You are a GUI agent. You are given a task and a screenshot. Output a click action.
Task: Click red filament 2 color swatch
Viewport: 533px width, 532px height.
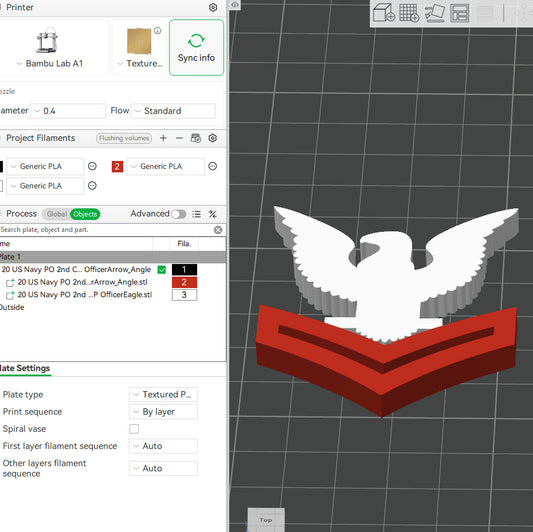pyautogui.click(x=117, y=166)
